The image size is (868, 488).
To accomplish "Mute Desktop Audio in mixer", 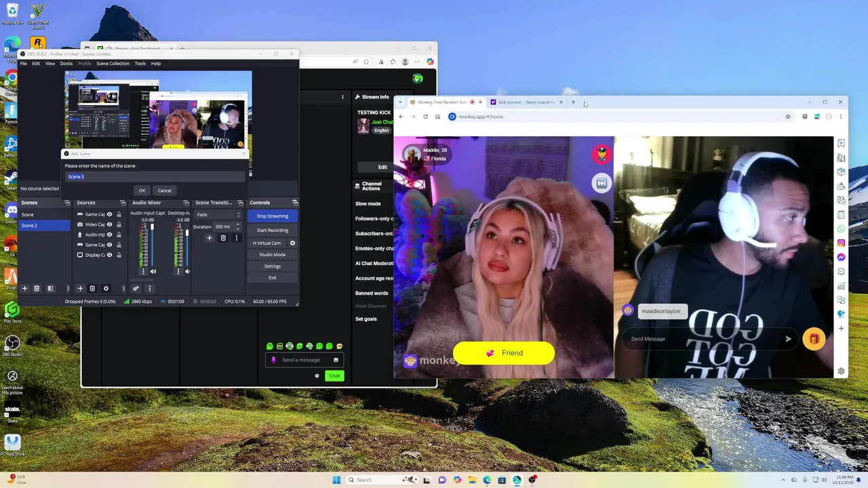I will tap(187, 271).
